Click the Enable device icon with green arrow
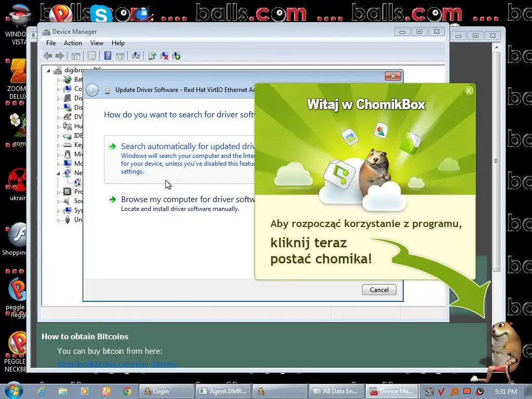Image resolution: width=532 pixels, height=399 pixels. 176,56
